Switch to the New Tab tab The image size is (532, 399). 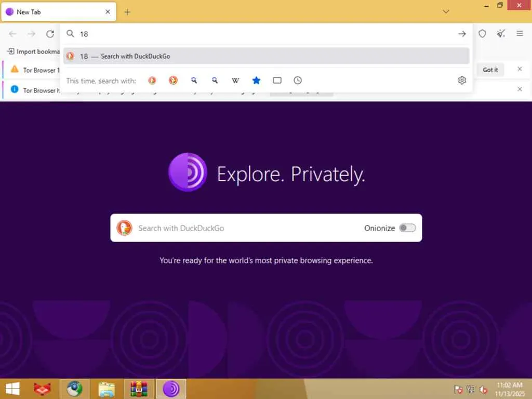(x=59, y=12)
